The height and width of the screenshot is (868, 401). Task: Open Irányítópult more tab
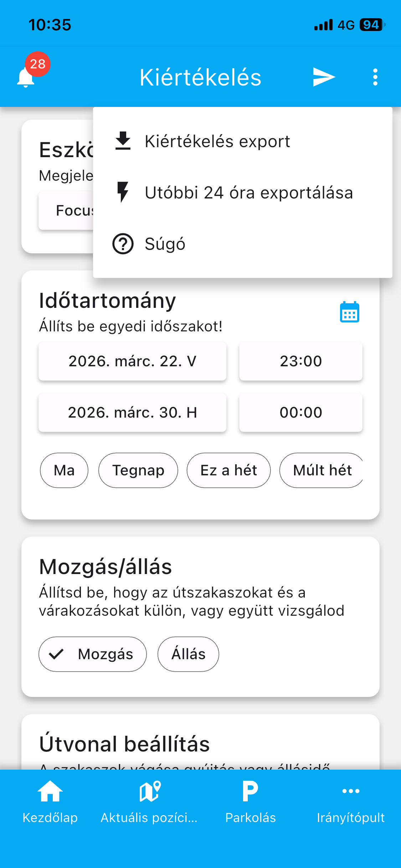[350, 802]
